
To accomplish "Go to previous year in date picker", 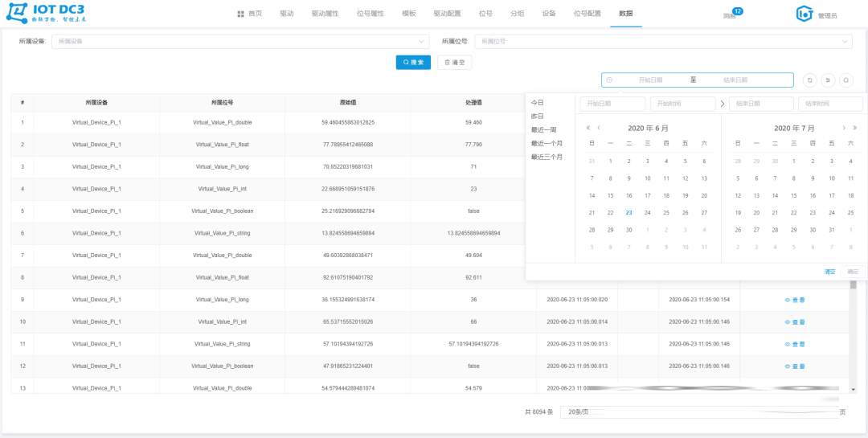I will [x=588, y=128].
